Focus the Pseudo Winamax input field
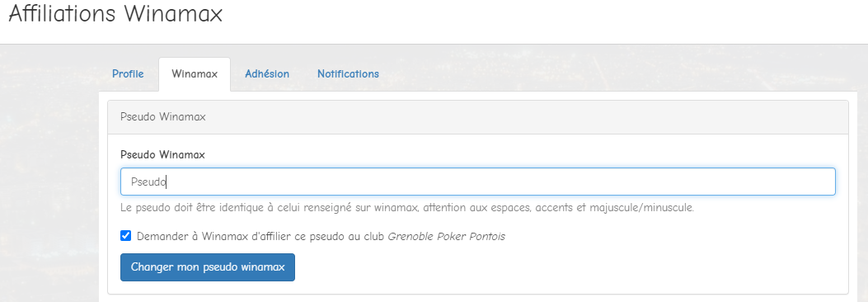This screenshot has height=302, width=868. [478, 182]
